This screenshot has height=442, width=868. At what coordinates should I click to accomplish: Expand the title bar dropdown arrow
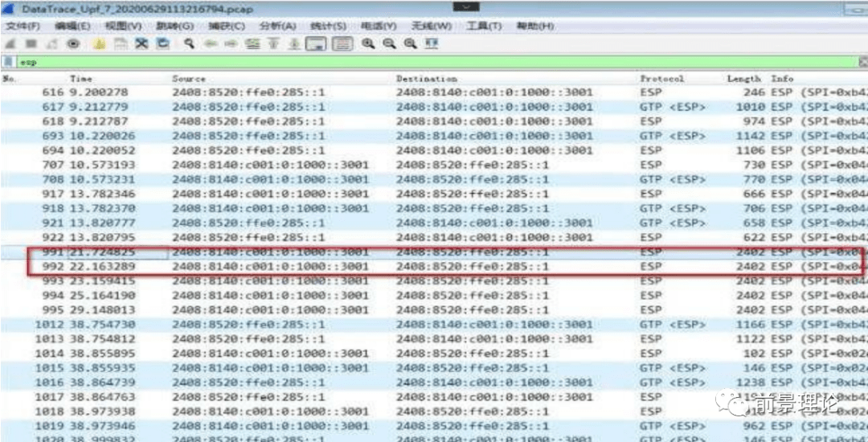click(464, 7)
